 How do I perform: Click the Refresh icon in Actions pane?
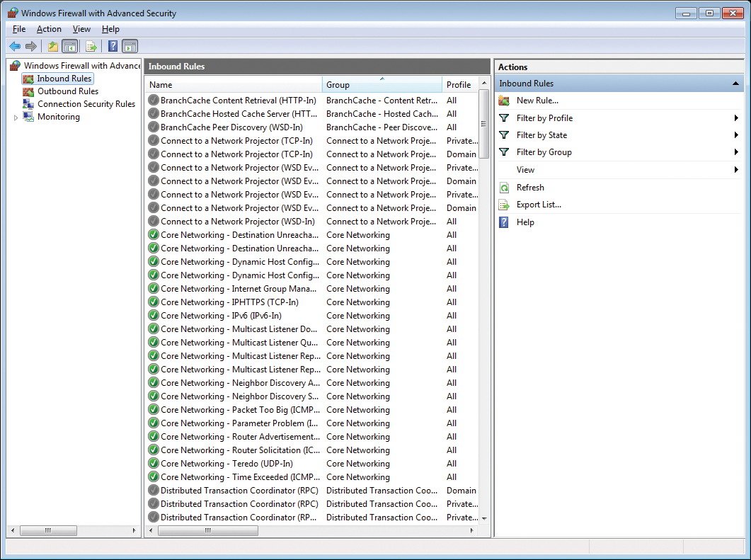(x=505, y=187)
